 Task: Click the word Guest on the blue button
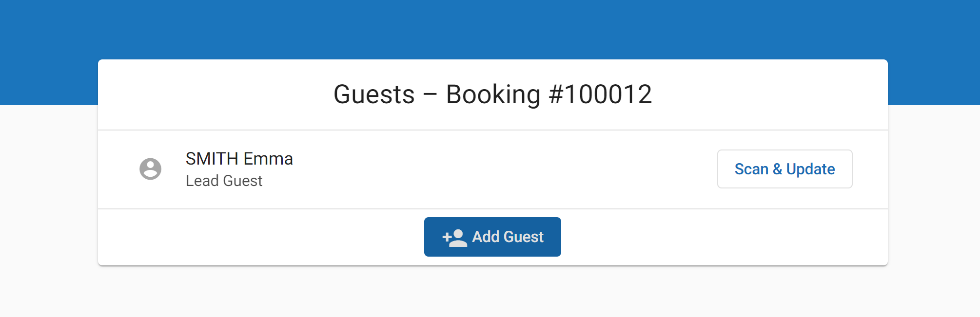tap(524, 237)
